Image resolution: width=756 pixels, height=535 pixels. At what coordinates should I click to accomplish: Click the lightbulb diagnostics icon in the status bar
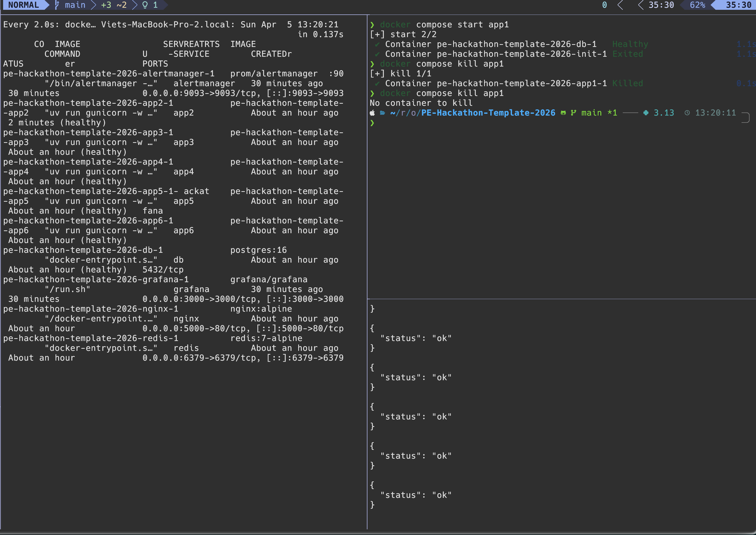[x=145, y=5]
